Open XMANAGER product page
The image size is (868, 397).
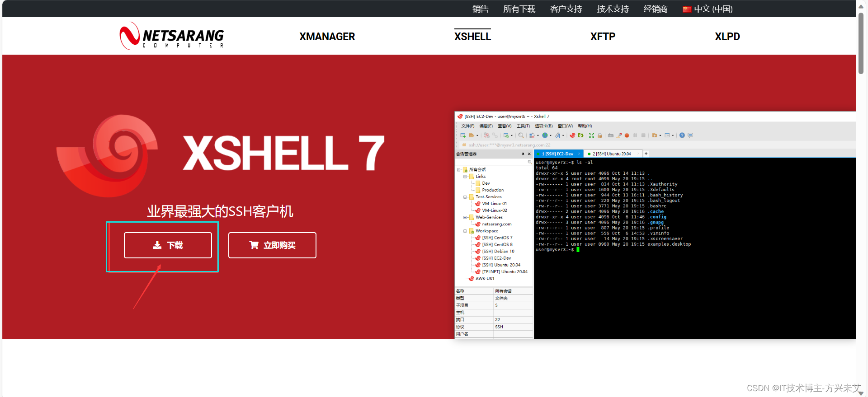(327, 37)
